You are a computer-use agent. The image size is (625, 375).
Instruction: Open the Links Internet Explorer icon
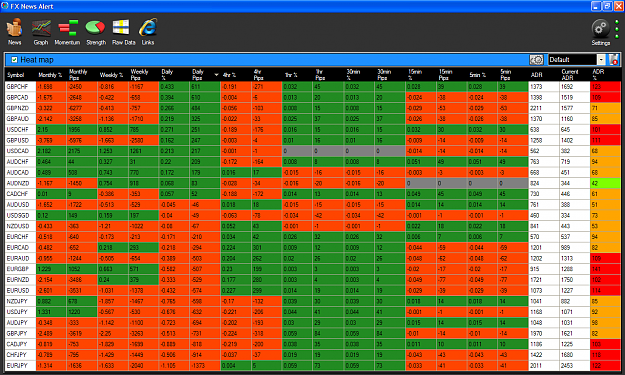click(x=148, y=32)
